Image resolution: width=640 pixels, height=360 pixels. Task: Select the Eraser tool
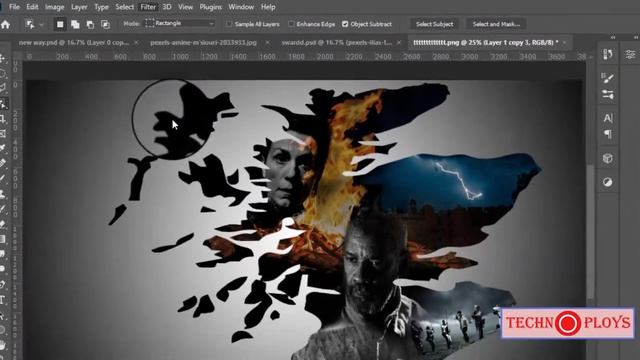coord(3,224)
